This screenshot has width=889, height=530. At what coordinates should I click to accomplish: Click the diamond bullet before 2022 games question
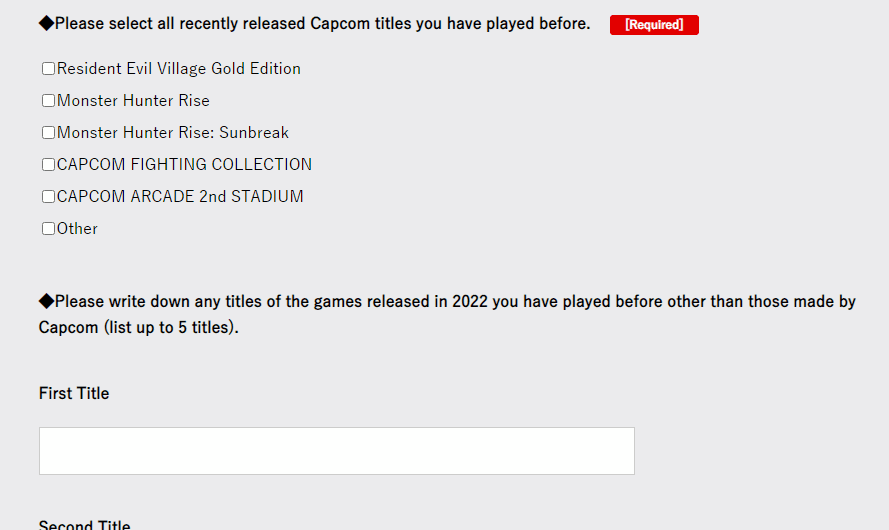pyautogui.click(x=46, y=301)
